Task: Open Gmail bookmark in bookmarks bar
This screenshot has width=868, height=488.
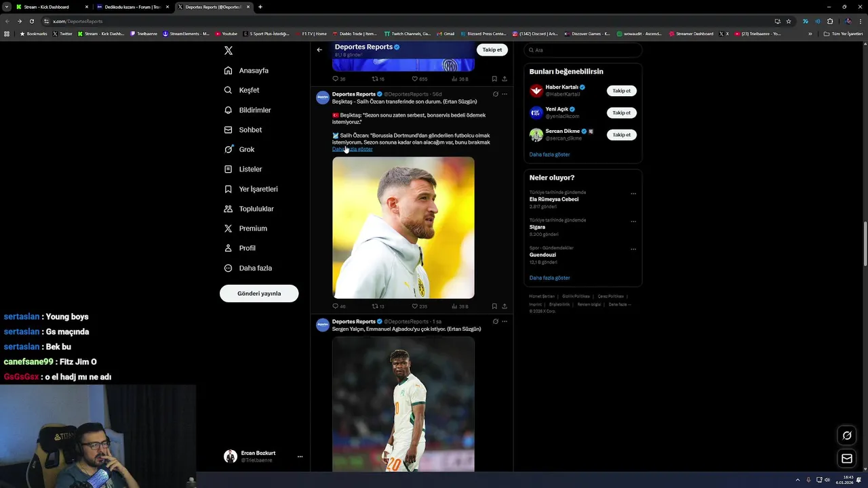Action: pos(446,34)
